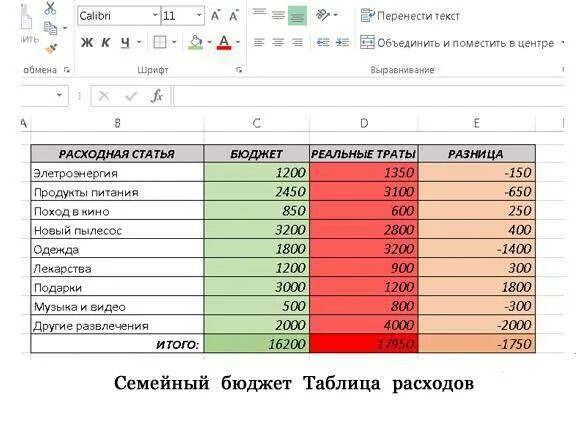Screen dimensions: 576x422
Task: Align cell text to the right
Action: pos(297,43)
